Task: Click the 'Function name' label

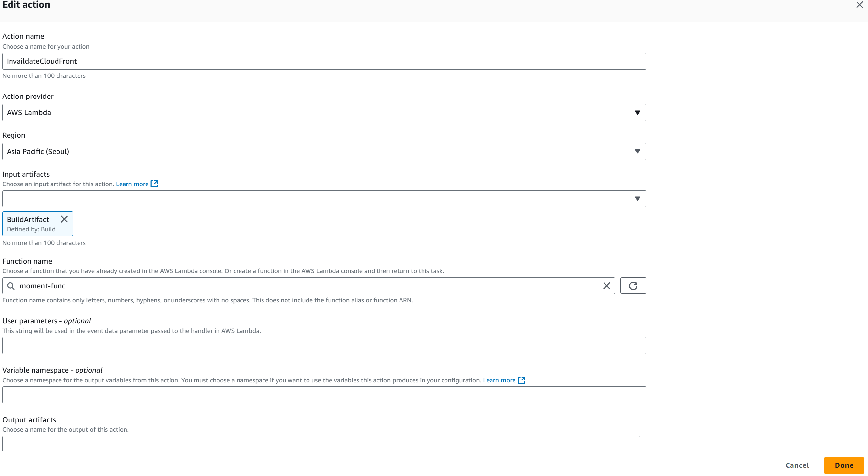Action: click(27, 261)
